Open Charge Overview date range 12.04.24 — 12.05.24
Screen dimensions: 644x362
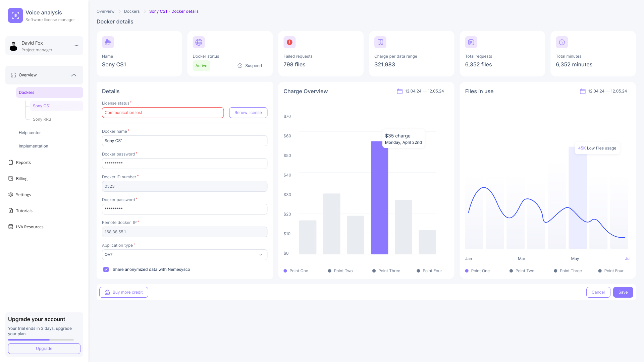coord(424,91)
